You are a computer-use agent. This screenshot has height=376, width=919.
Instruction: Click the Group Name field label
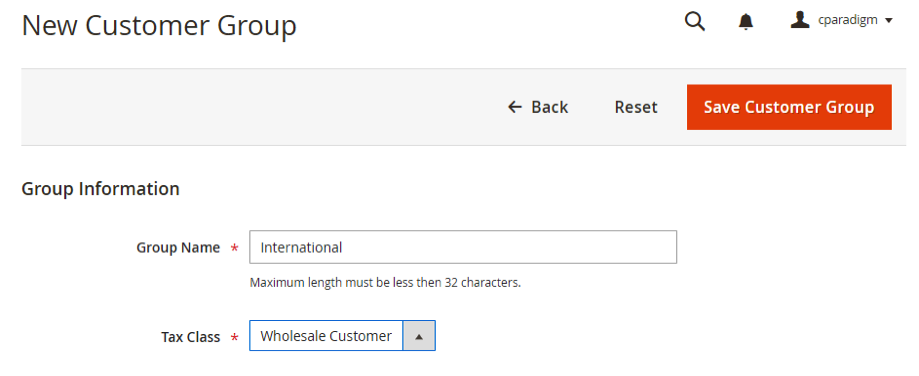pos(178,248)
